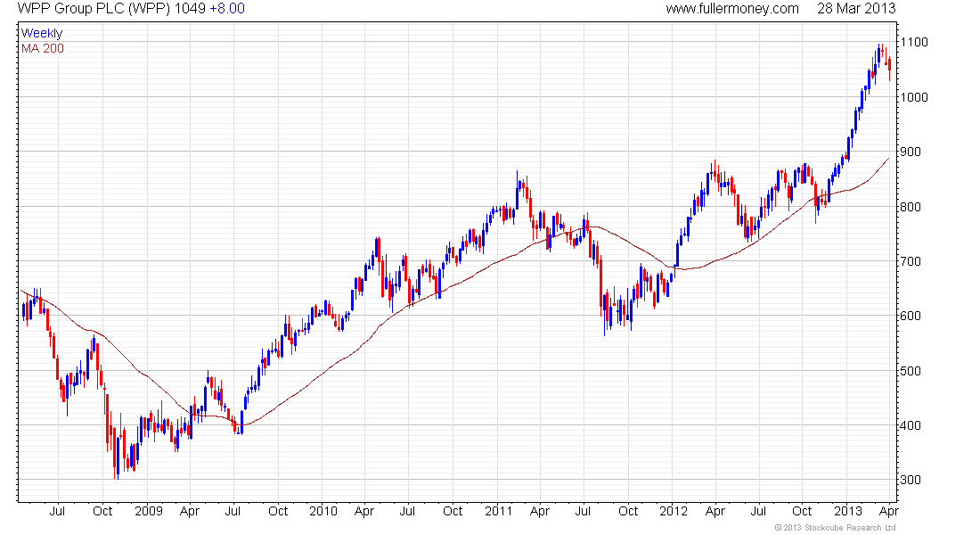
Task: Click the 2009 year label on time axis
Action: [x=149, y=511]
